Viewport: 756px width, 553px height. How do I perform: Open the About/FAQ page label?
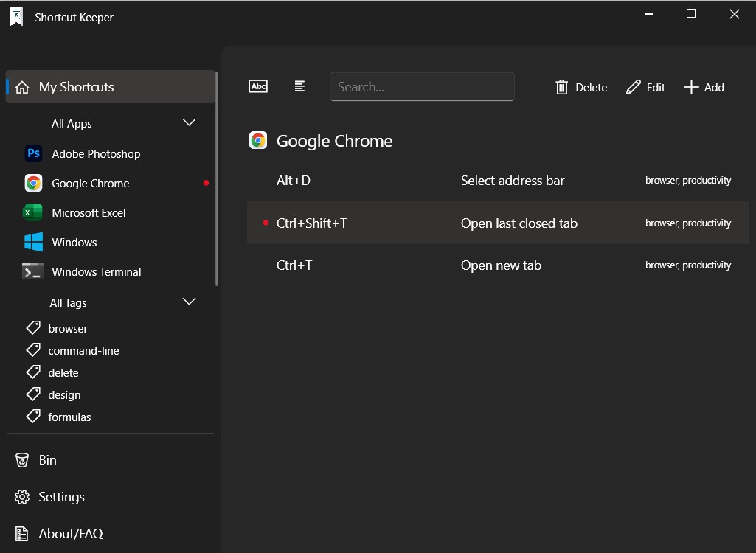(x=71, y=534)
